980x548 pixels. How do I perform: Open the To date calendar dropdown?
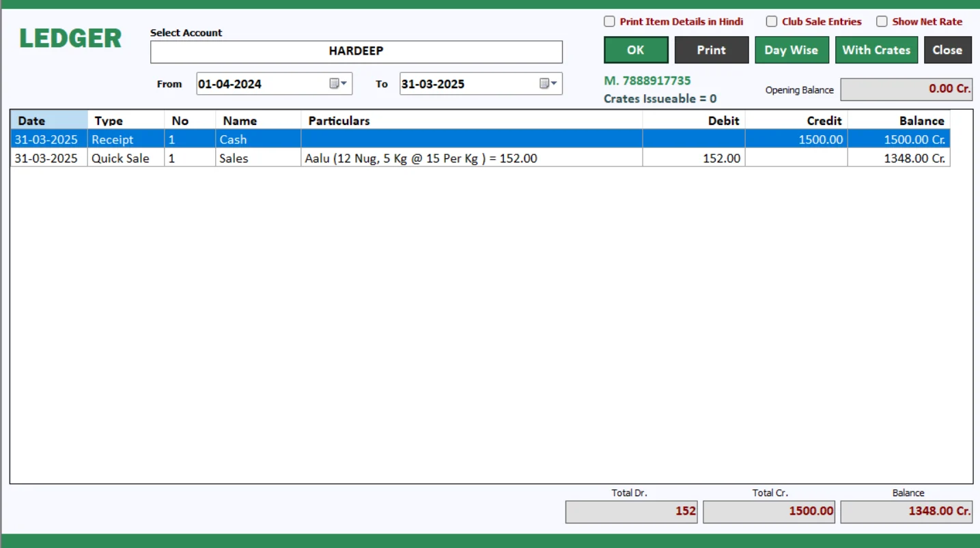tap(548, 83)
